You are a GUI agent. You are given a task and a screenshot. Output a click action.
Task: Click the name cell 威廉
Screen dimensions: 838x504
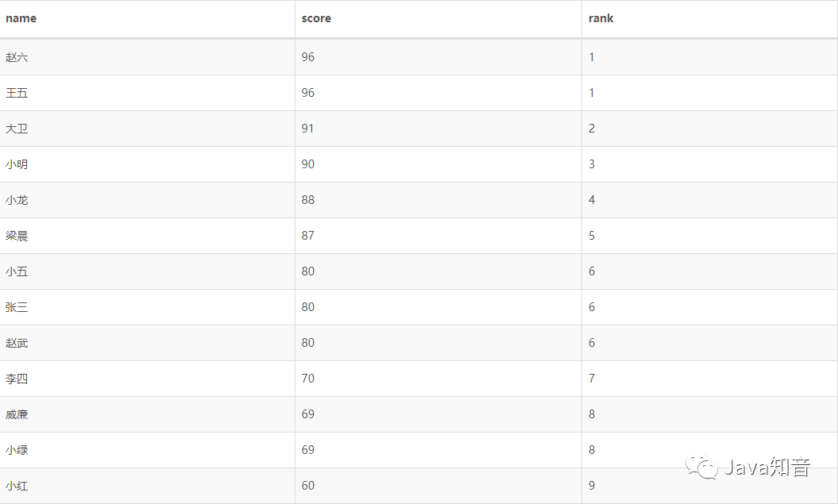(x=17, y=414)
